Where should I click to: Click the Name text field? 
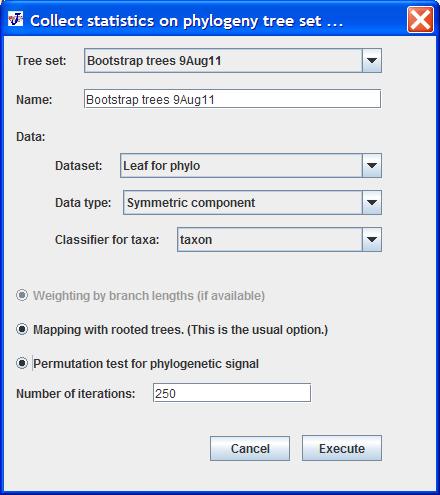tap(232, 99)
